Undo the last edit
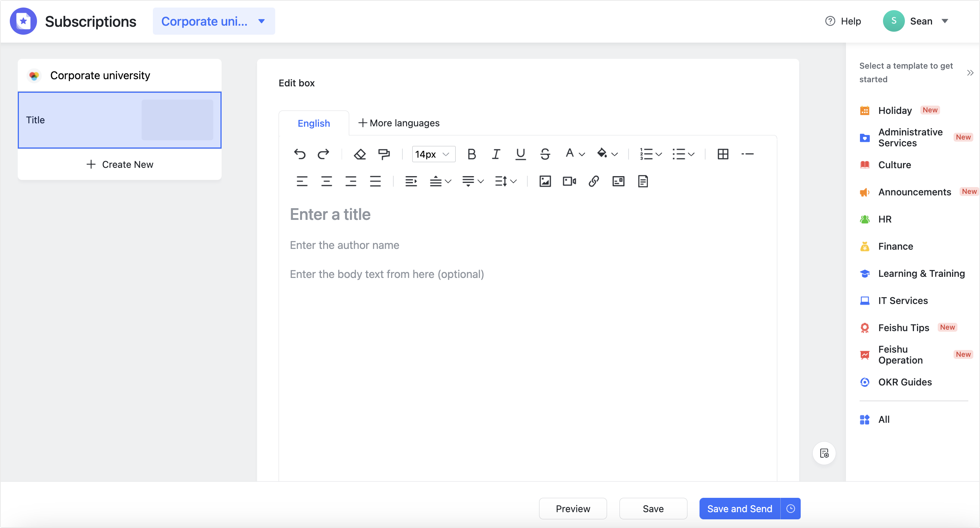 [300, 154]
